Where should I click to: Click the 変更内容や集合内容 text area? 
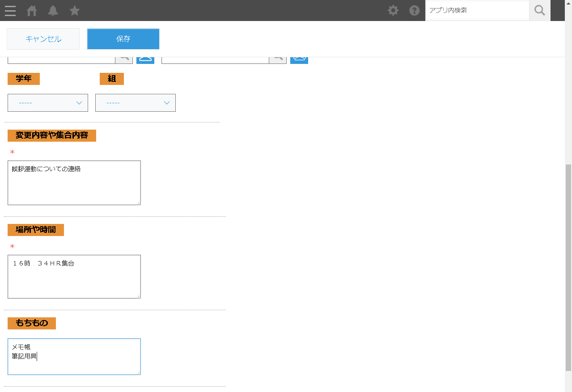tap(74, 183)
